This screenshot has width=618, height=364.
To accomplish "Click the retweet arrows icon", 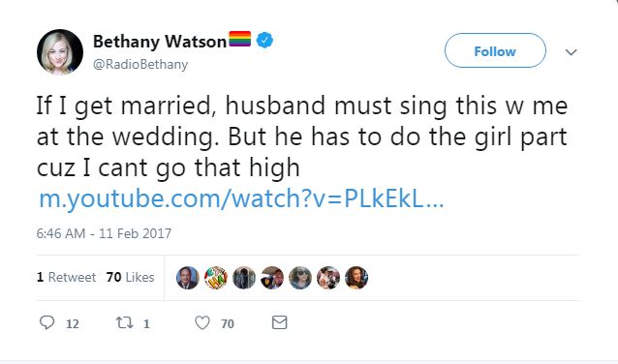I will pyautogui.click(x=124, y=323).
